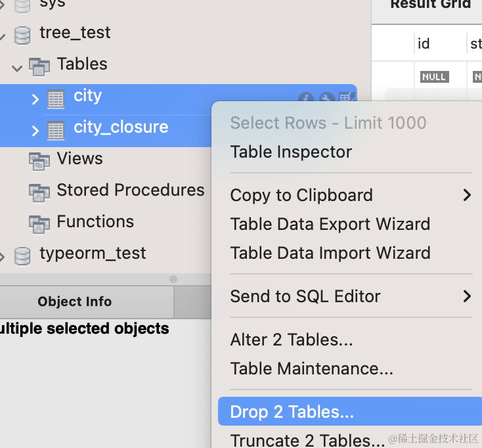Expand the city table node
This screenshot has height=448, width=482.
tap(35, 99)
